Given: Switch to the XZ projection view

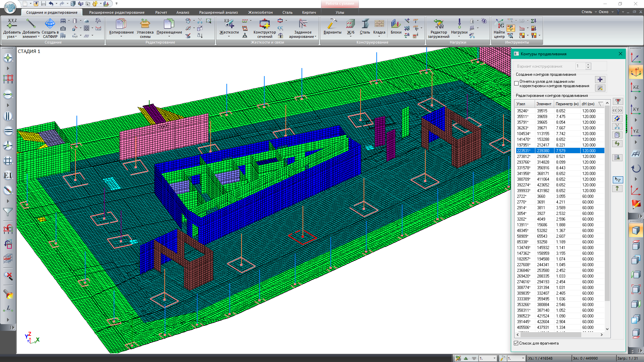Looking at the screenshot, I should pyautogui.click(x=636, y=87).
